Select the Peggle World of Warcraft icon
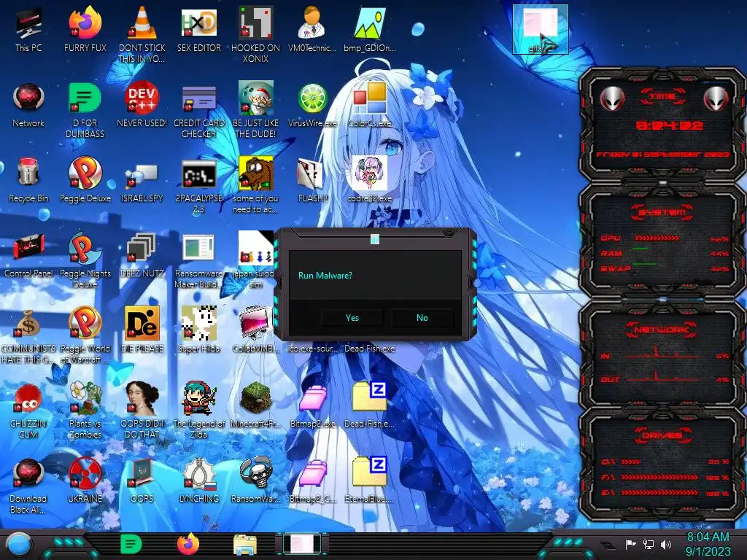Image resolution: width=747 pixels, height=560 pixels. tap(85, 335)
